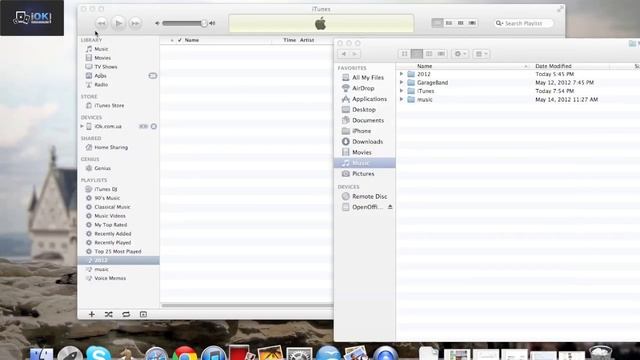Click the iTunes next track button

coord(135,23)
